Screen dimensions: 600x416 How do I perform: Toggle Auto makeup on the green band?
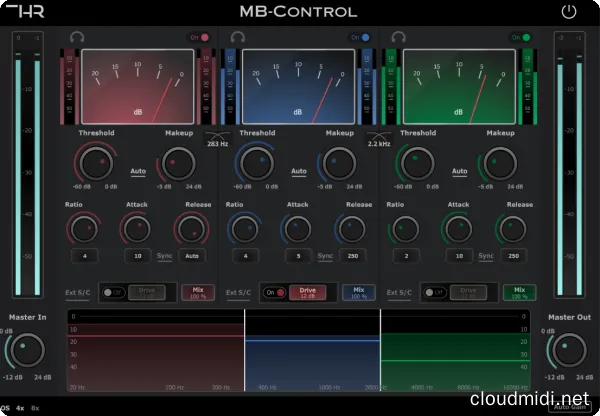tap(460, 171)
